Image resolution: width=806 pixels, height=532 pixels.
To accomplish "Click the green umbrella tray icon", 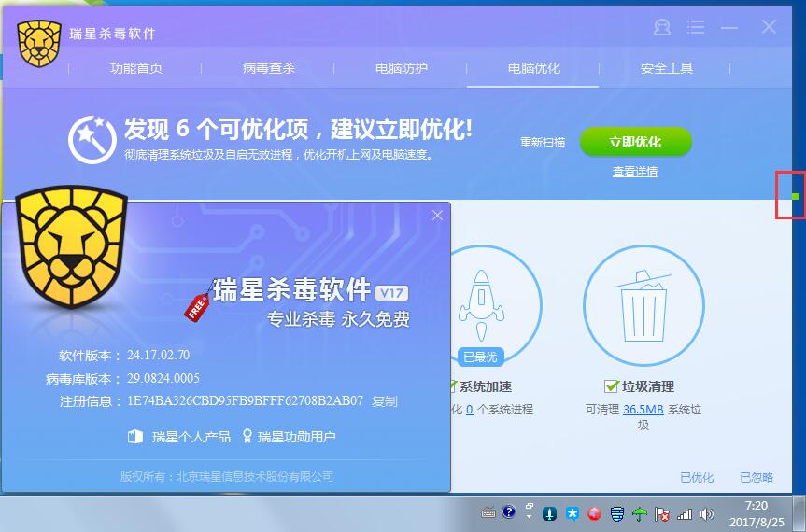I will pos(639,513).
